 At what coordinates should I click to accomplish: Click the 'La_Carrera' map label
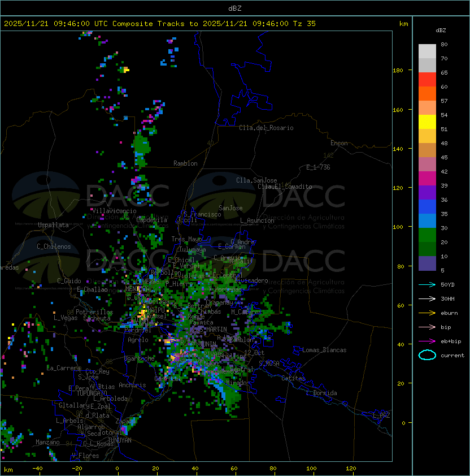click(x=64, y=368)
